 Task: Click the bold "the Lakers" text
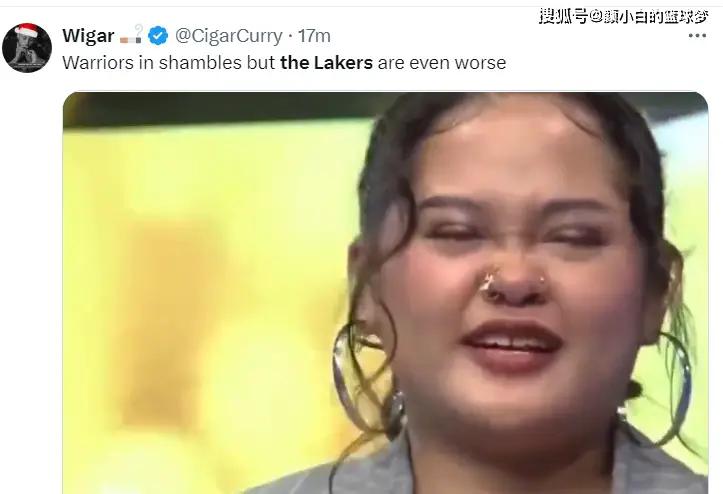pyautogui.click(x=326, y=63)
